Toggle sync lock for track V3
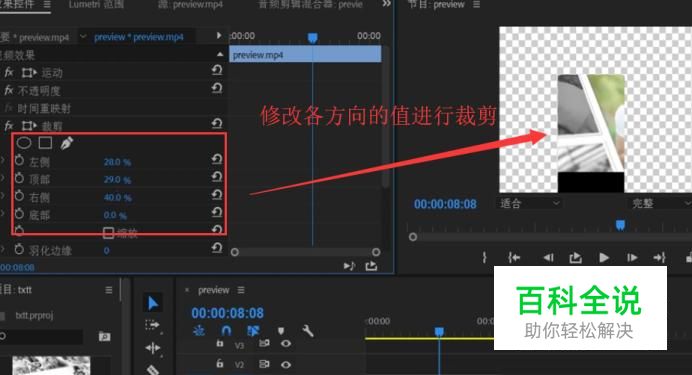The image size is (692, 375). point(264,343)
